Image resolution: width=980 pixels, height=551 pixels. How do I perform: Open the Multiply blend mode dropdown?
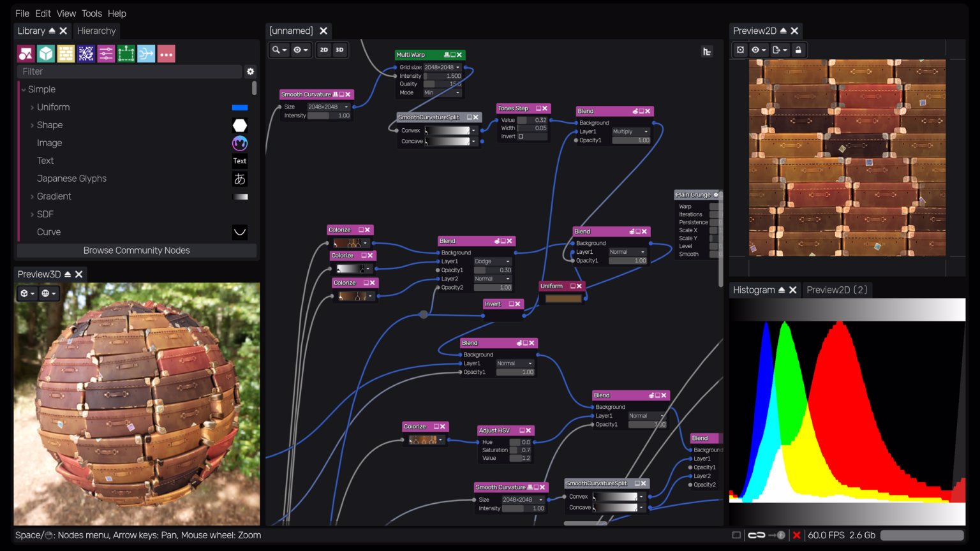tap(630, 131)
